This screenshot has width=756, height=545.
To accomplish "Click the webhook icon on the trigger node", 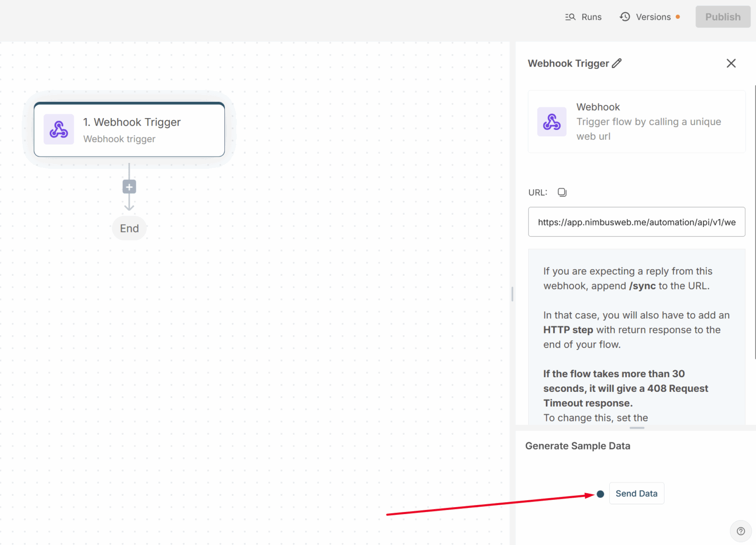I will click(59, 129).
